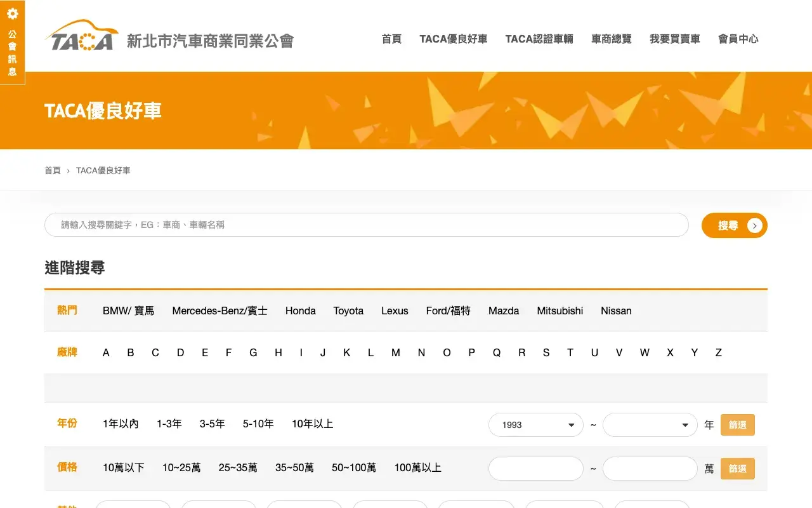Select brand letter G
Image resolution: width=812 pixels, height=508 pixels.
253,352
